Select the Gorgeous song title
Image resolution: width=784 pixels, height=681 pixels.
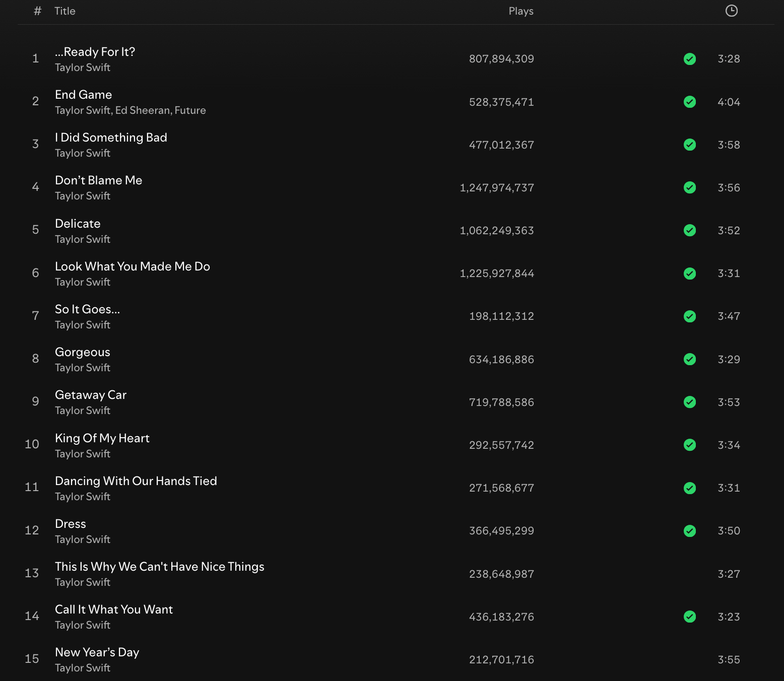(x=82, y=352)
